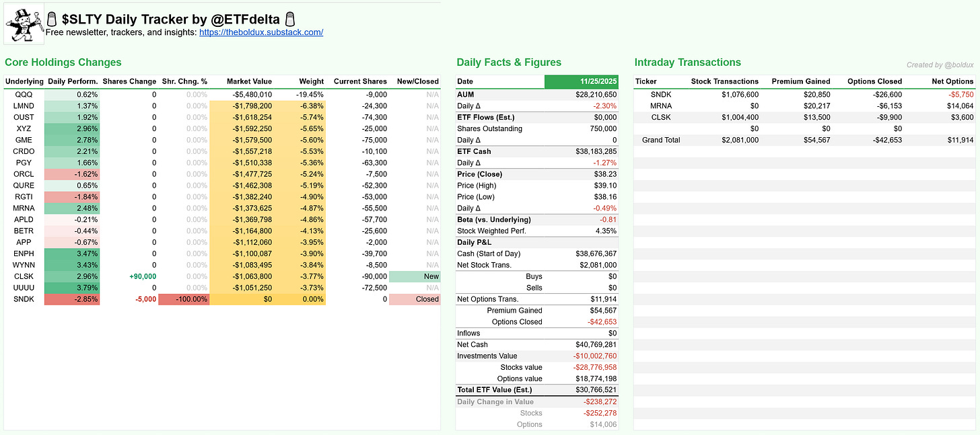Screen dimensions: 980x435
Task: Click the LMND ticker cell
Action: (24, 106)
